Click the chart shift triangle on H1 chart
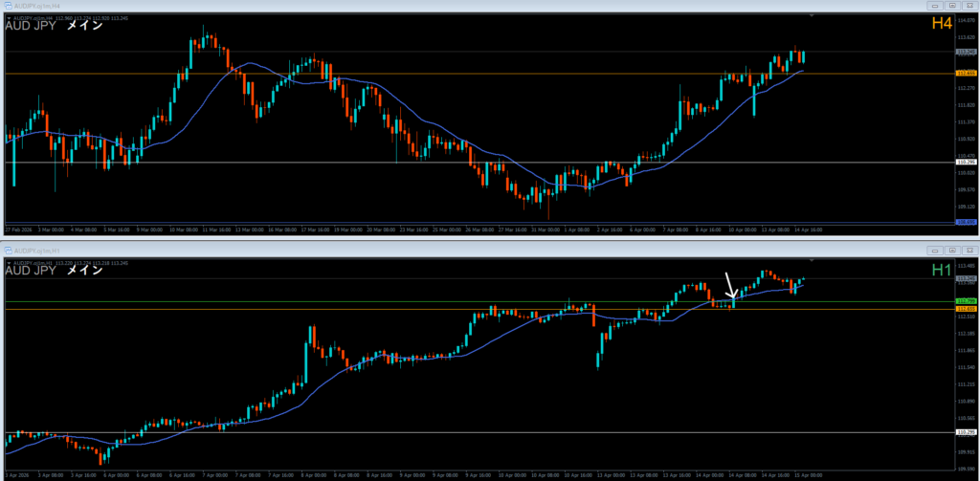980x481 pixels. coord(812,261)
